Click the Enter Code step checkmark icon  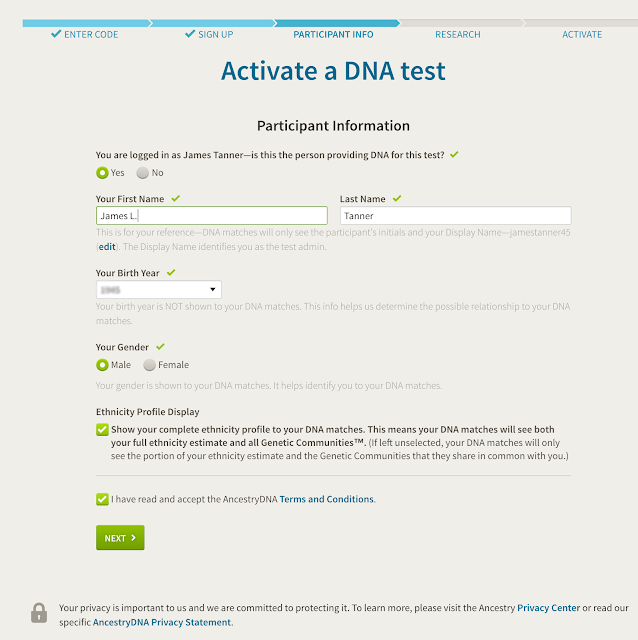(56, 34)
